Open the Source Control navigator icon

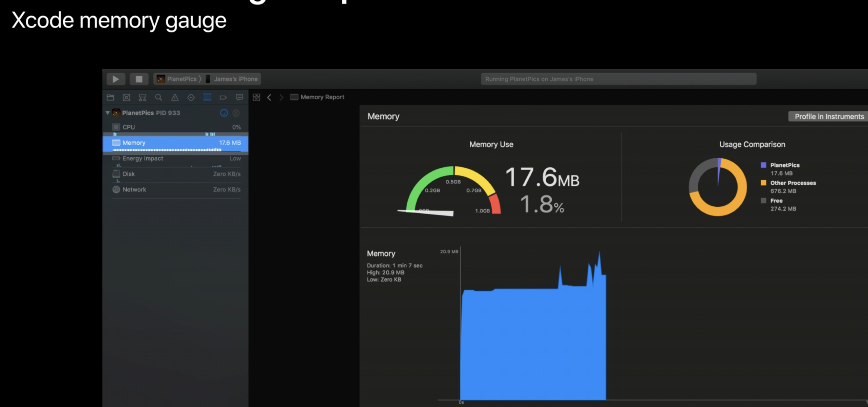126,98
